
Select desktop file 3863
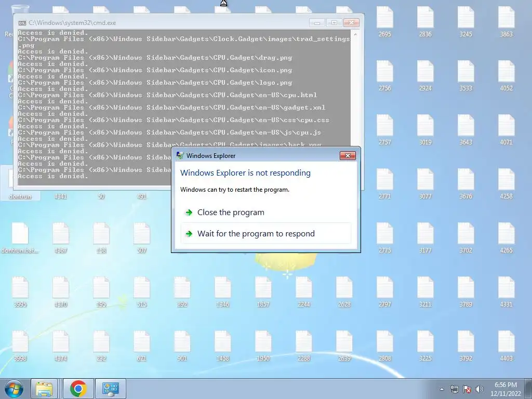point(506,22)
